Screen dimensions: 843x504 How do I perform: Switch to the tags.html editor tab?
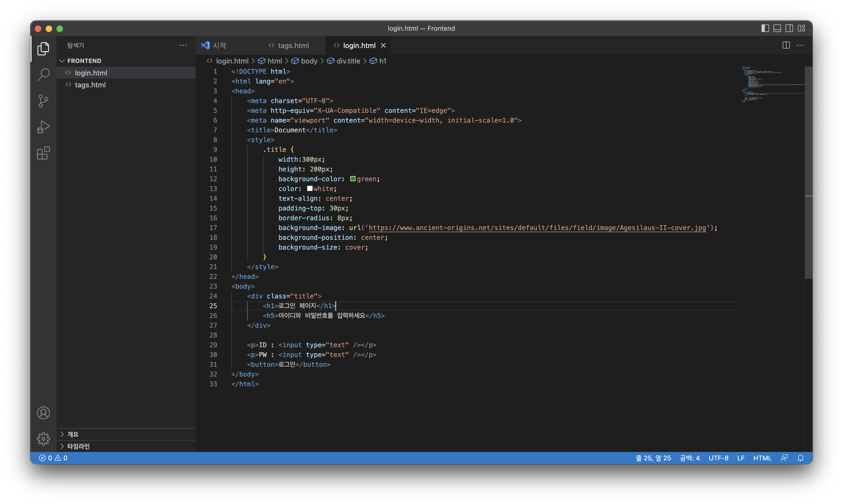pos(293,46)
